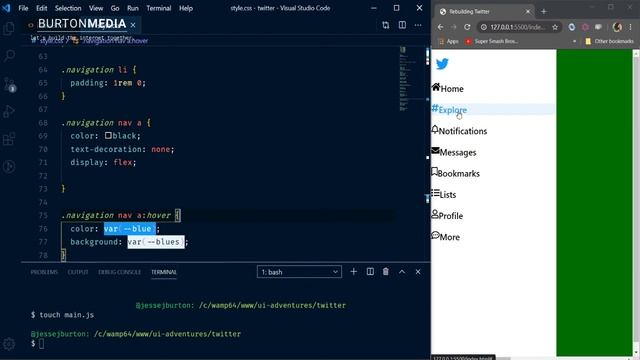Viewport: 640px width, 360px height.
Task: Open the Help menu
Action: pyautogui.click(x=186, y=8)
